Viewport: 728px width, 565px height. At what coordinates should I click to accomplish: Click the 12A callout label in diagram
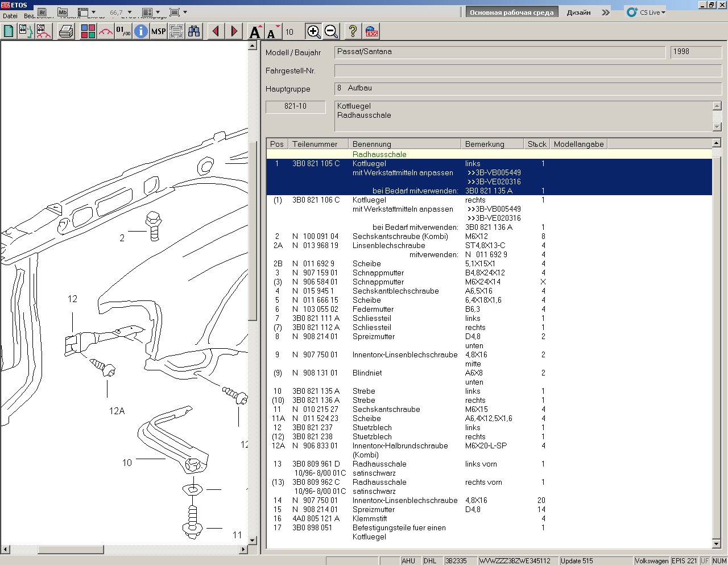click(117, 411)
